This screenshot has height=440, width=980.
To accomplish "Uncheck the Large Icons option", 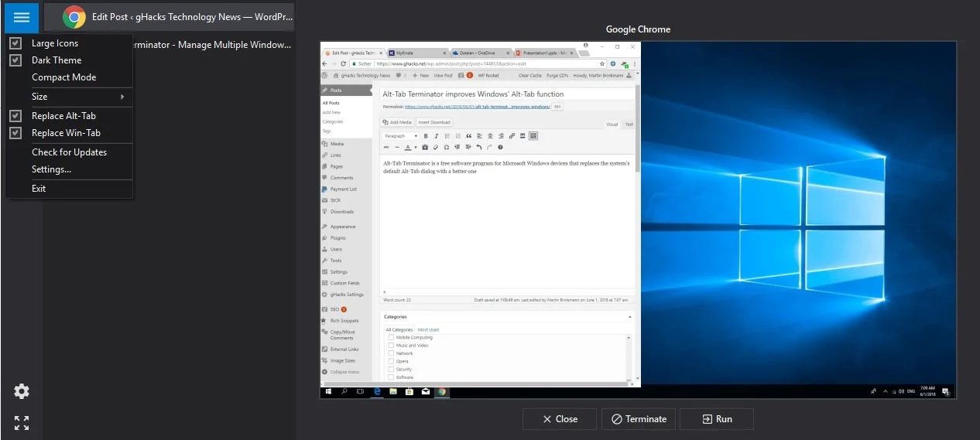I will (x=70, y=43).
